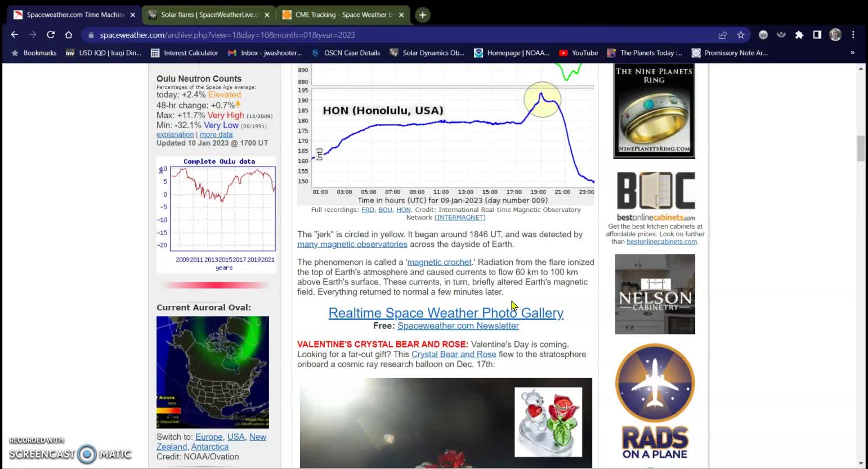The height and width of the screenshot is (469, 868).
Task: Open the Chrome three-dot menu
Action: [853, 35]
